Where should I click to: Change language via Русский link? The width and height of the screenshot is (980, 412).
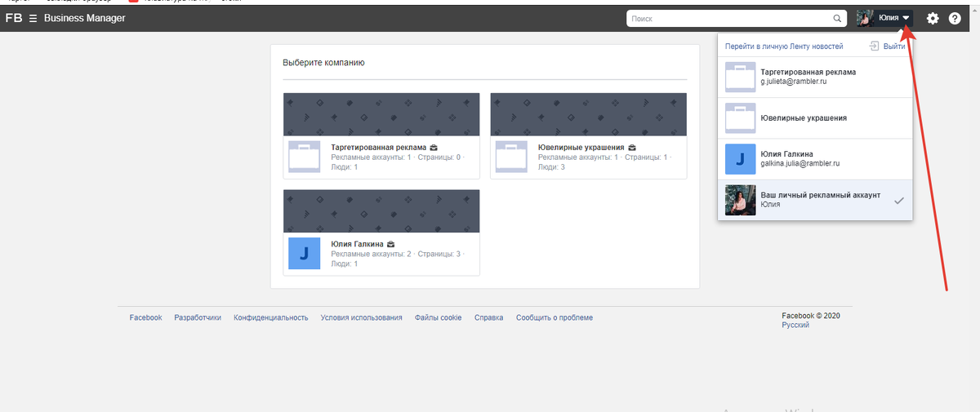[x=795, y=325]
